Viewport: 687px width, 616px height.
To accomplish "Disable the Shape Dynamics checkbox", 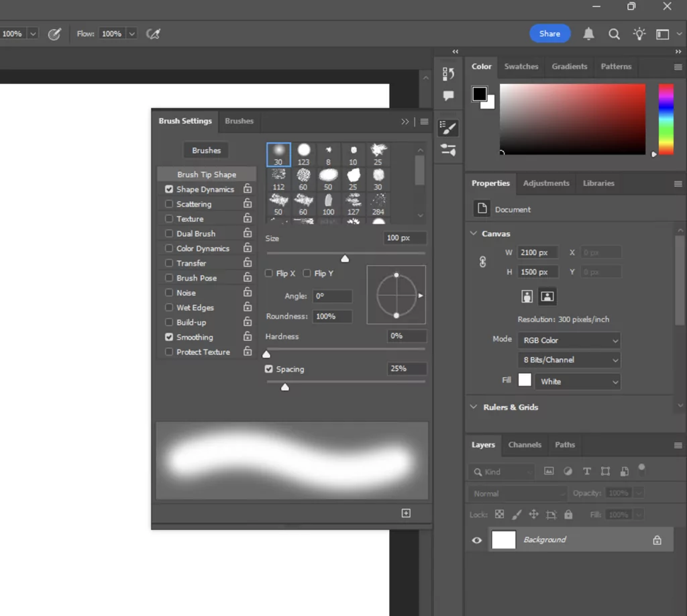I will click(x=168, y=189).
